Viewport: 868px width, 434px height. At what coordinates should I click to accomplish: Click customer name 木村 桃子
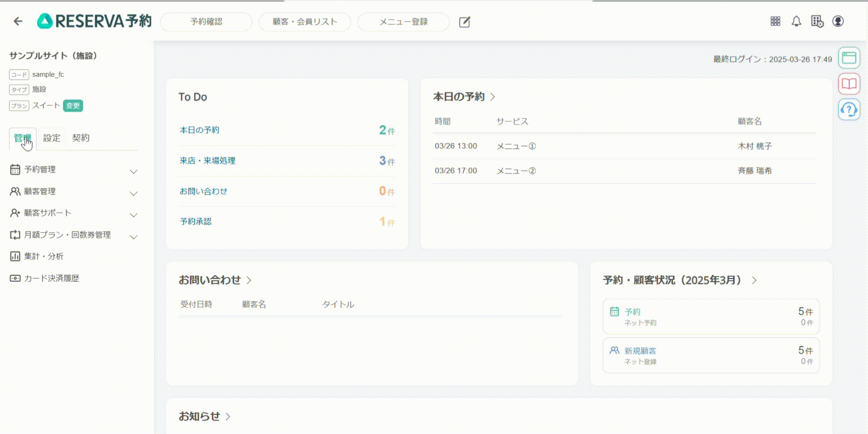[x=755, y=146]
